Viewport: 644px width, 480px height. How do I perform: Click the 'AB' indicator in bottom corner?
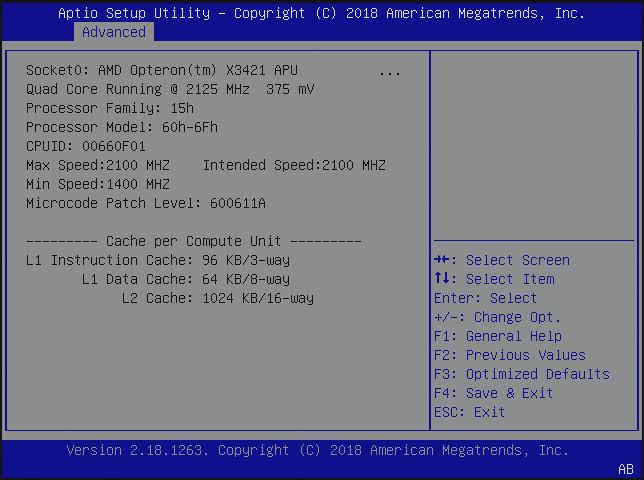coord(626,469)
